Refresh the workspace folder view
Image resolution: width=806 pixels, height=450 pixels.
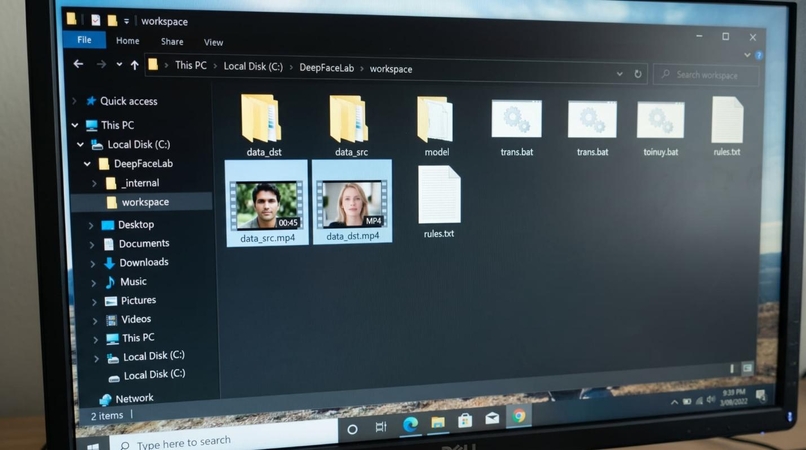(x=638, y=74)
